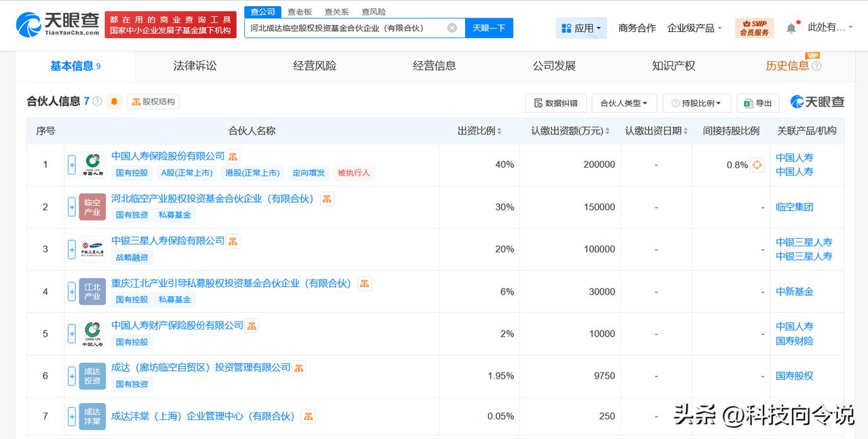Expand row 2 河北临空产业 with the plus button
The height and width of the screenshot is (439, 868).
pos(71,207)
